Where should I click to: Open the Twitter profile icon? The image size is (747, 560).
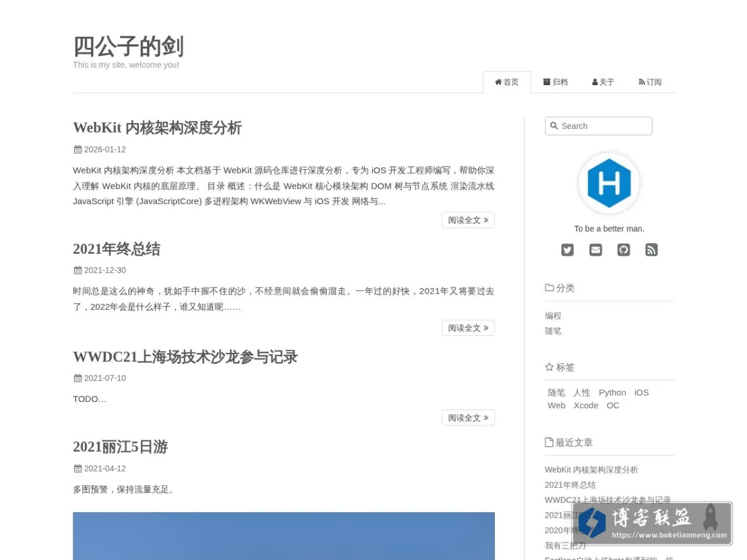[567, 250]
